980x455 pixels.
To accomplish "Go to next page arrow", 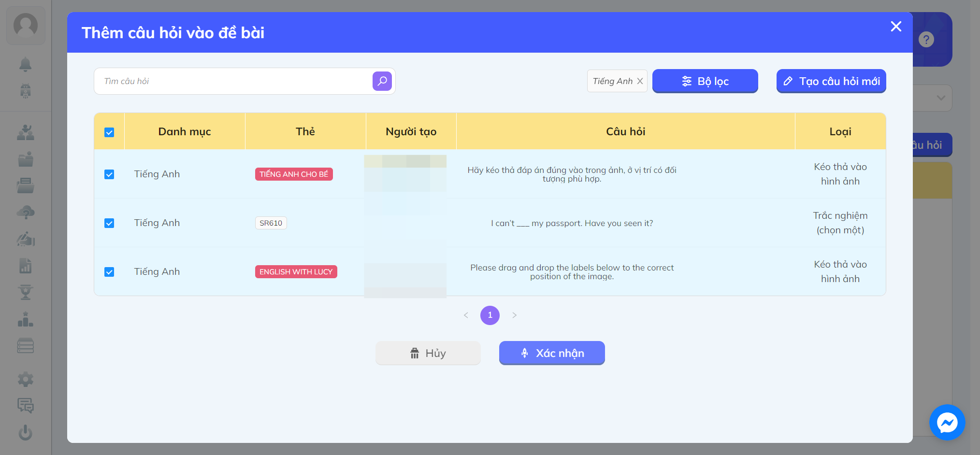I will tap(514, 315).
